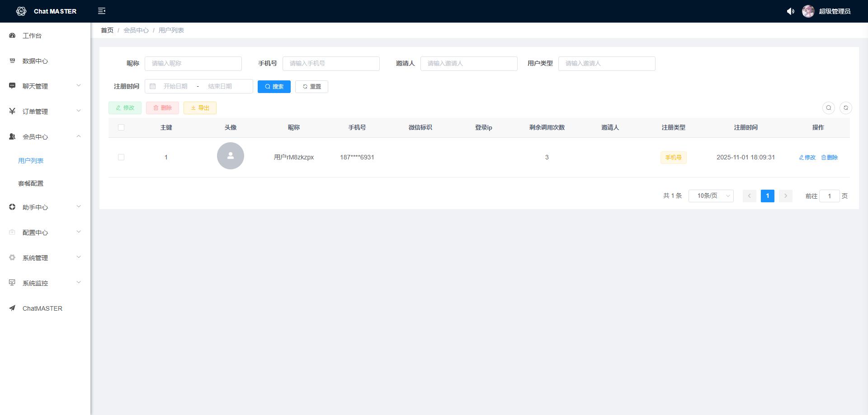Click the green 修改 toolbar button
This screenshot has height=415, width=868.
125,108
